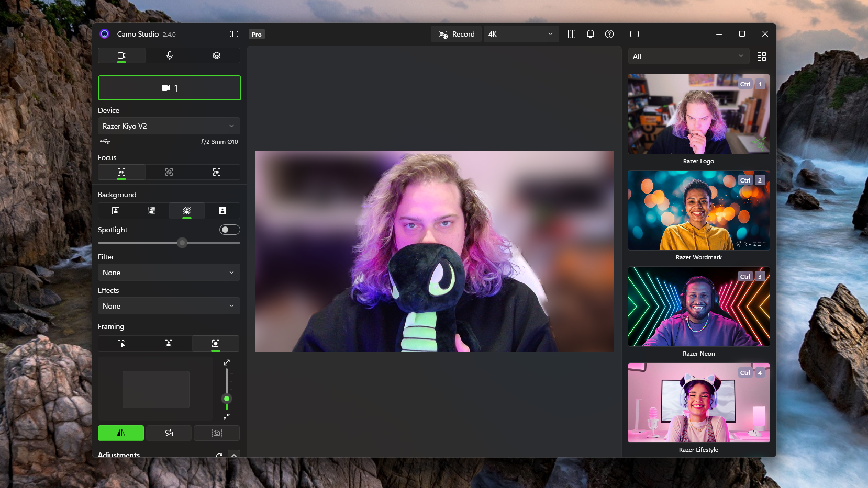Start recording with Record button

pyautogui.click(x=456, y=34)
